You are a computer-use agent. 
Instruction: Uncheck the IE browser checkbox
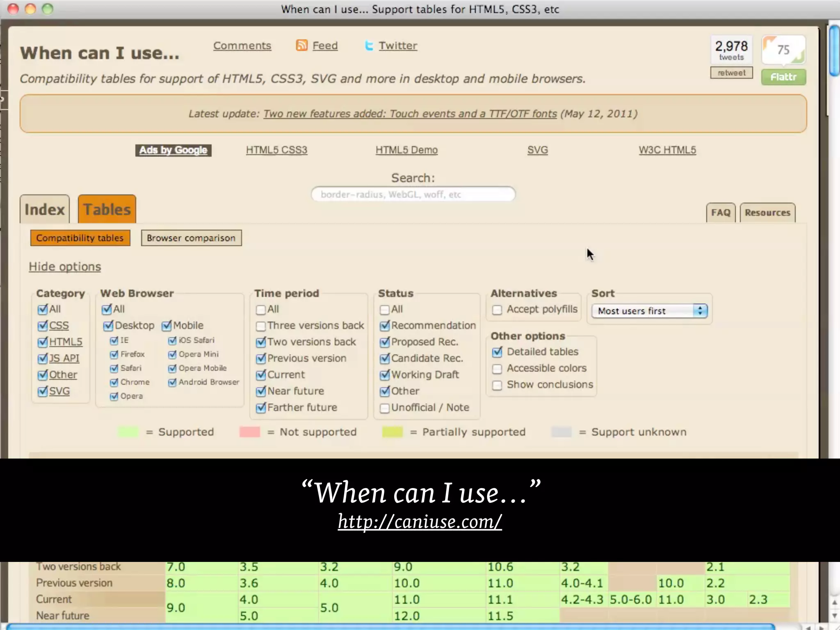coord(114,340)
